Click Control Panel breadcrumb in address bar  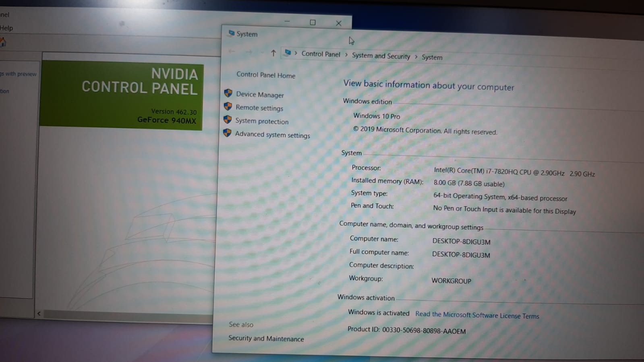[x=321, y=54]
